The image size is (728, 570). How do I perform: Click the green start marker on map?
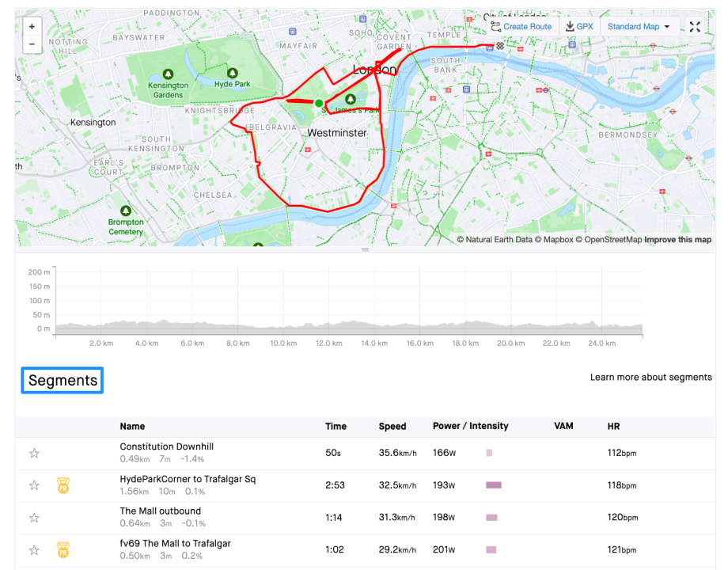tap(319, 103)
